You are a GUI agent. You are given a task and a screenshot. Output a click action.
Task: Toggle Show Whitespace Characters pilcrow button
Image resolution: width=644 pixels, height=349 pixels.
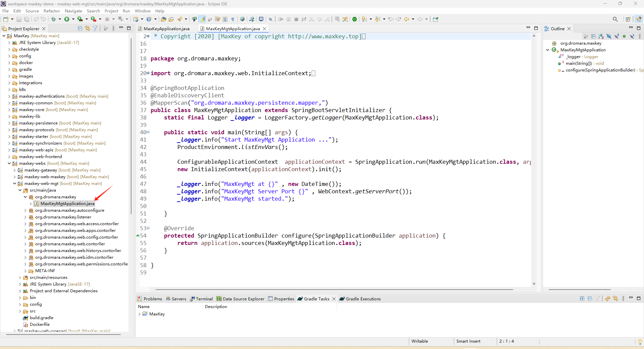[233, 19]
